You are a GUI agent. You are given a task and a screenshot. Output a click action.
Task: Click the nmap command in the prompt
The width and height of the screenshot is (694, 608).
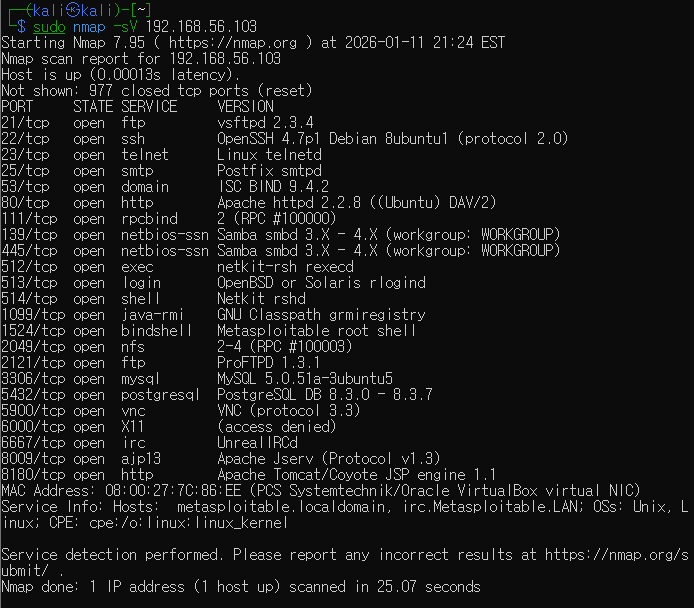(89, 27)
